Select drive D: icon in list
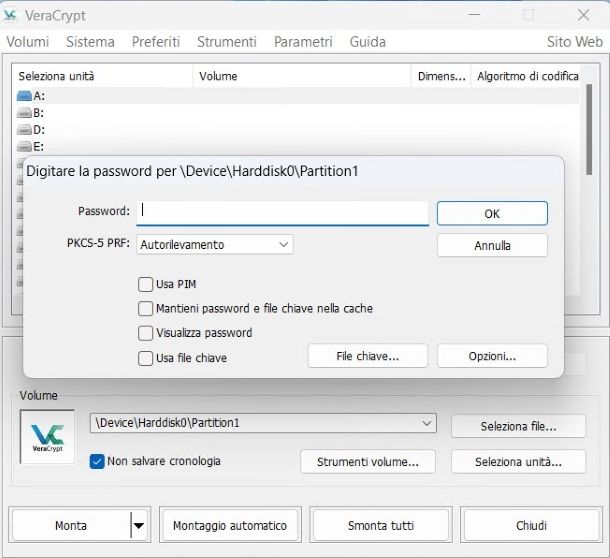The width and height of the screenshot is (610, 558). [x=24, y=130]
